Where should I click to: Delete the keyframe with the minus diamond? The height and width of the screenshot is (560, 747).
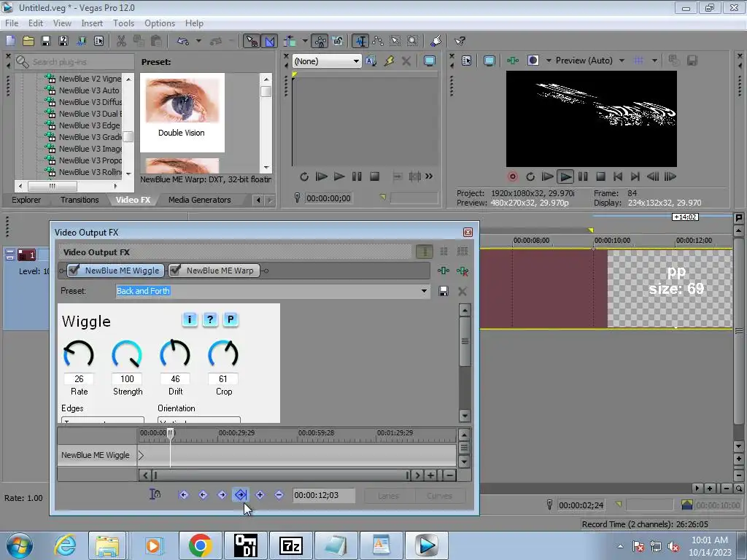[279, 495]
